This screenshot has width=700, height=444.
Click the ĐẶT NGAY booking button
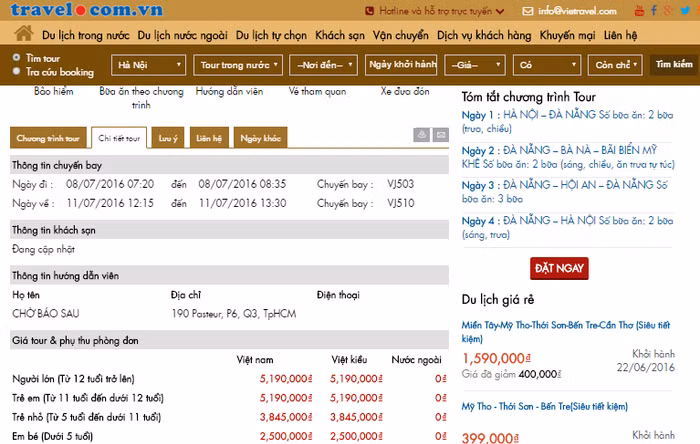point(559,268)
